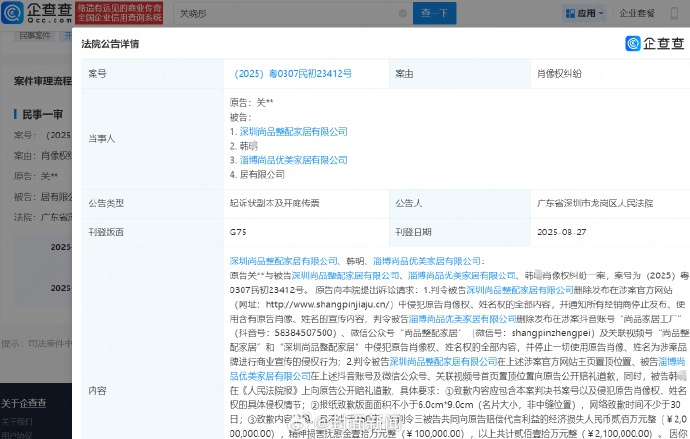Click the 案件审理流程 heading in the background page
Viewport: 690px width, 439px height.
(x=43, y=81)
